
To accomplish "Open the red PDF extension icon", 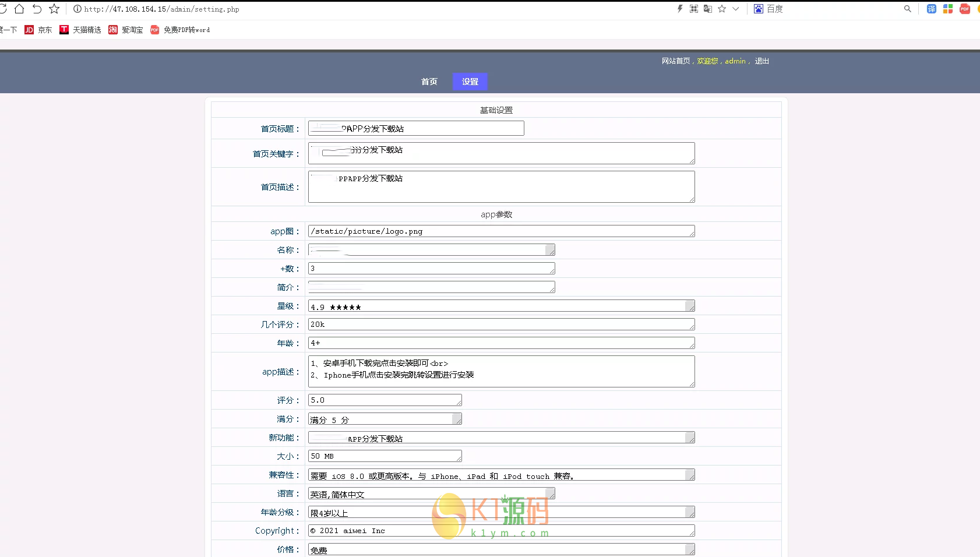I will [964, 9].
